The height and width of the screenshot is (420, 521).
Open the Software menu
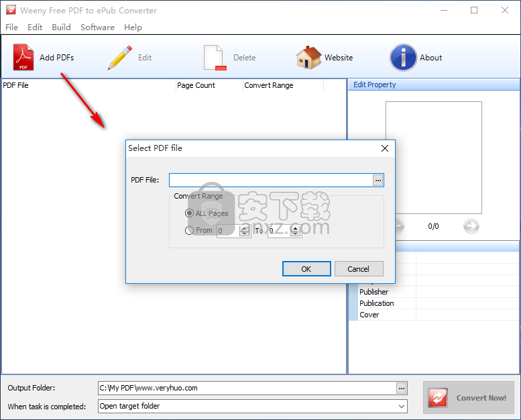97,28
